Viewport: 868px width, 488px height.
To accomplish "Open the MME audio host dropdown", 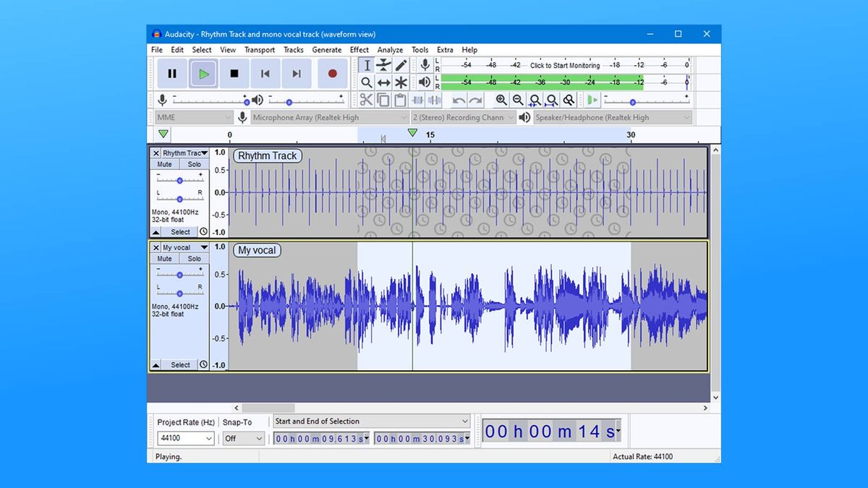I will [194, 117].
